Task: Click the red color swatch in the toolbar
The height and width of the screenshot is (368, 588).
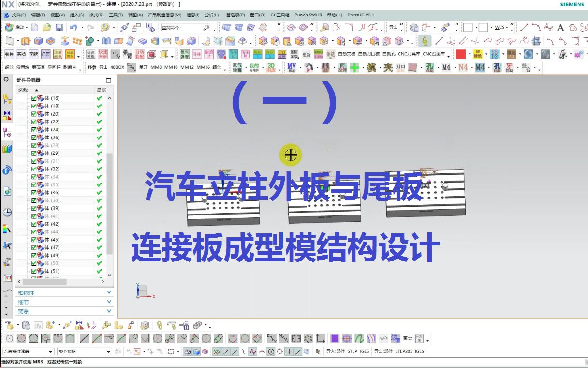Action: 460,53
